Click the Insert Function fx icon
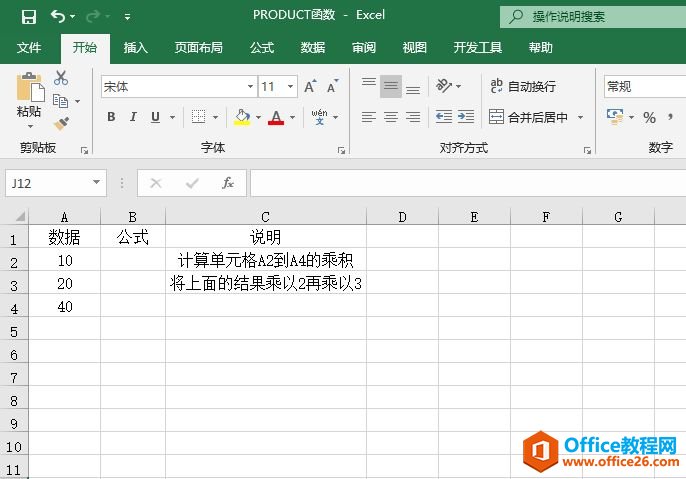The width and height of the screenshot is (686, 479). point(228,183)
